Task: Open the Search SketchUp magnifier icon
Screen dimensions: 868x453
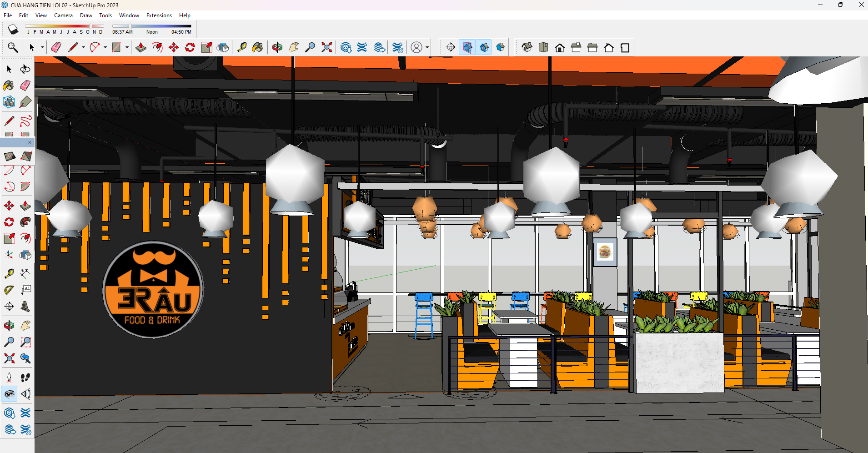Action: 13,47
